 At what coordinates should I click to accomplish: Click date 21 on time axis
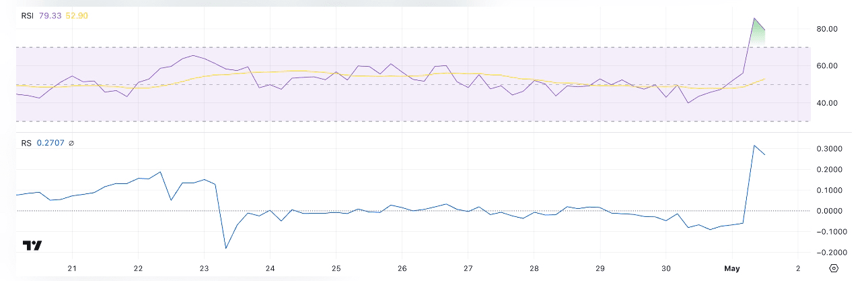tap(72, 268)
